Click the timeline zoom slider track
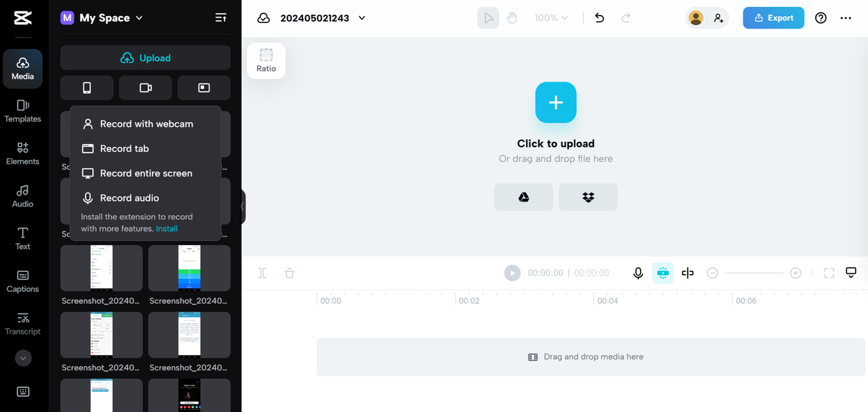 pos(753,273)
